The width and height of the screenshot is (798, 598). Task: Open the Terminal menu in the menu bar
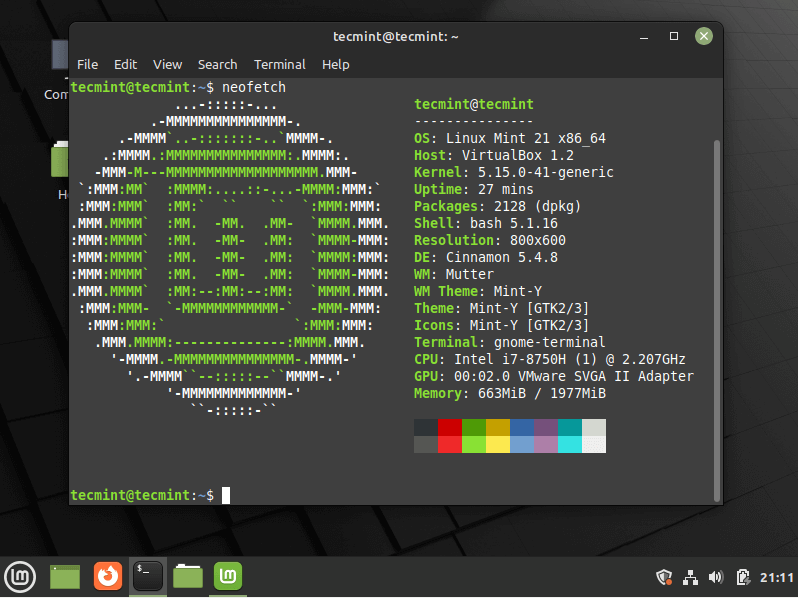click(x=280, y=64)
